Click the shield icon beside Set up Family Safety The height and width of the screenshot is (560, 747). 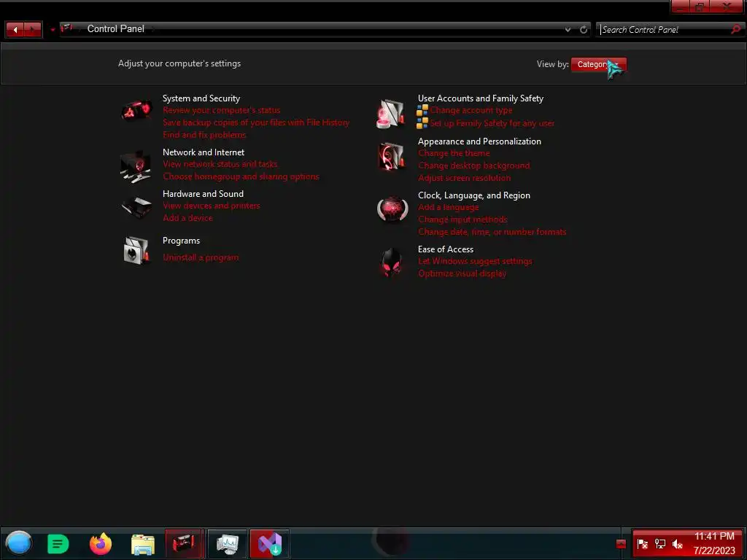coord(422,123)
